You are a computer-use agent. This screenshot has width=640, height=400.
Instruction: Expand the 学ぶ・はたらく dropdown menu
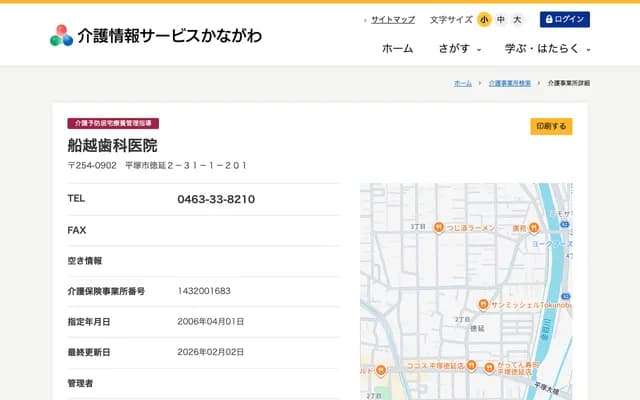point(547,48)
